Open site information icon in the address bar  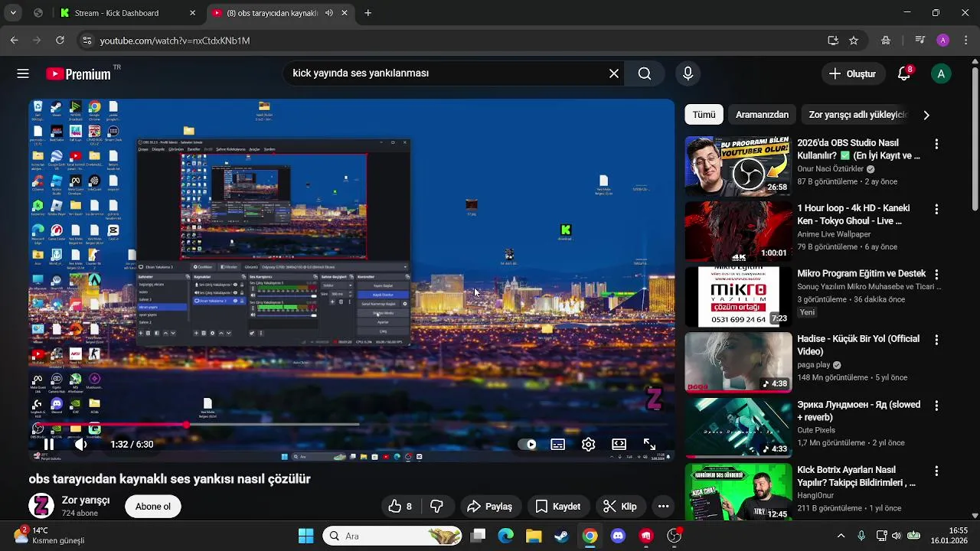tap(87, 41)
